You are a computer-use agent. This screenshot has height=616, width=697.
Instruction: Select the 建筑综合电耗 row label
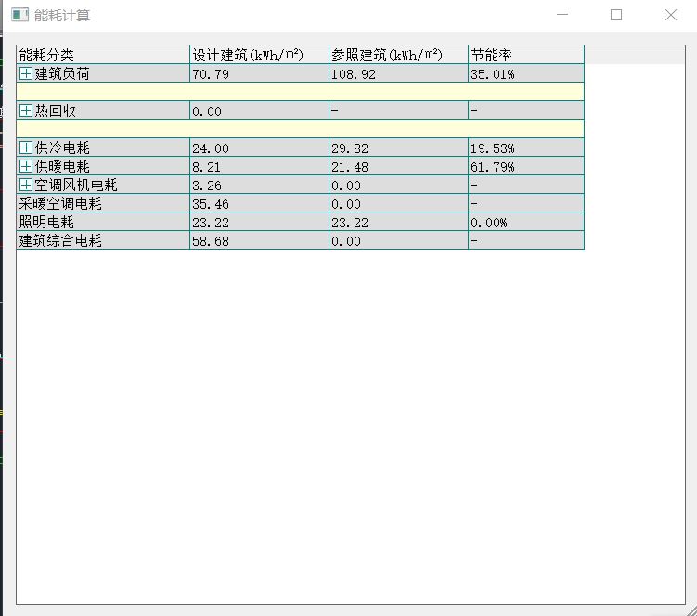pos(61,241)
